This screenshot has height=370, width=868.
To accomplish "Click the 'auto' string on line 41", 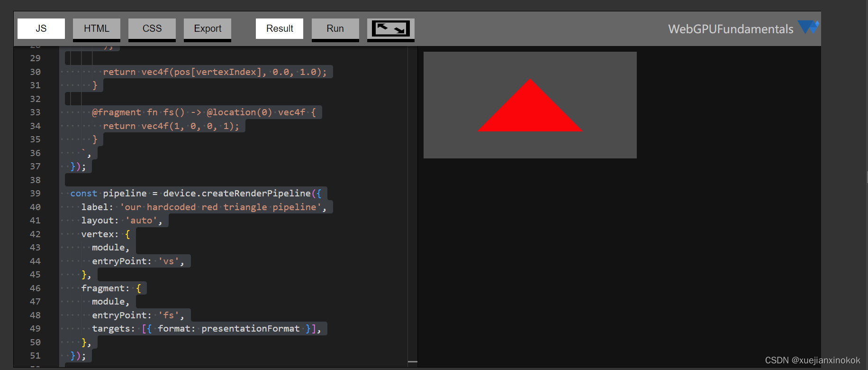I will [141, 221].
